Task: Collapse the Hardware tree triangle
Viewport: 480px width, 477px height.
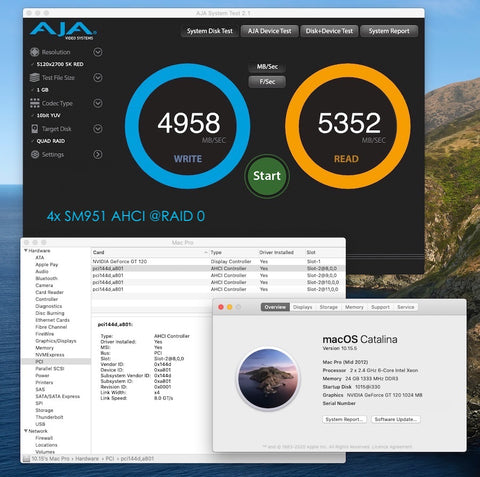Action: point(26,251)
